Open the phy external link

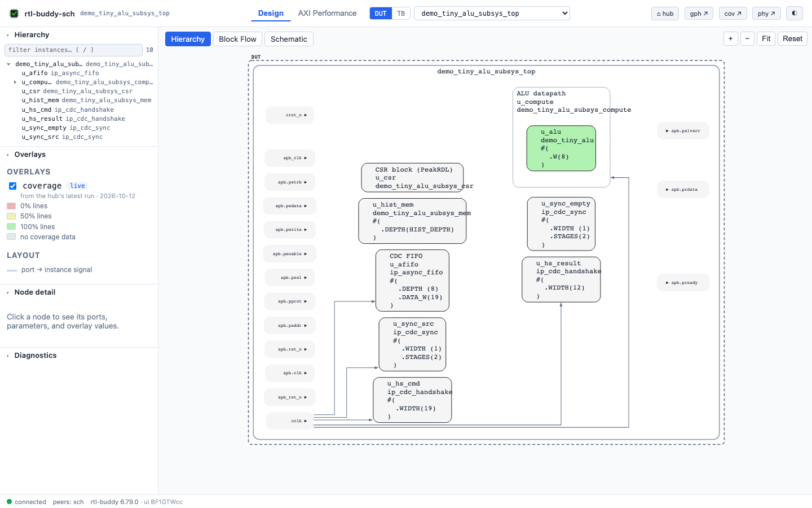[x=766, y=14]
